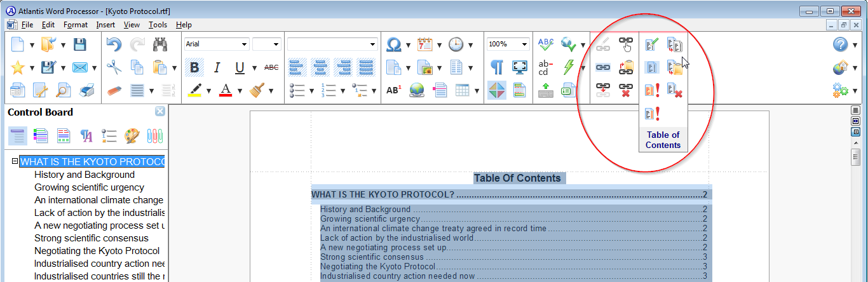
Task: Select Growing scientific urgency heading in Control Board
Action: 89,187
